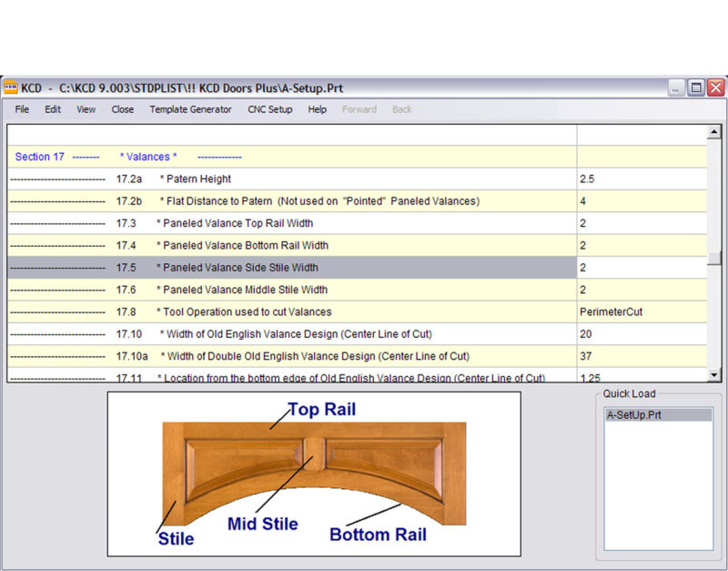Click the scroll down arrow of the table
728x571 pixels.
[x=714, y=373]
